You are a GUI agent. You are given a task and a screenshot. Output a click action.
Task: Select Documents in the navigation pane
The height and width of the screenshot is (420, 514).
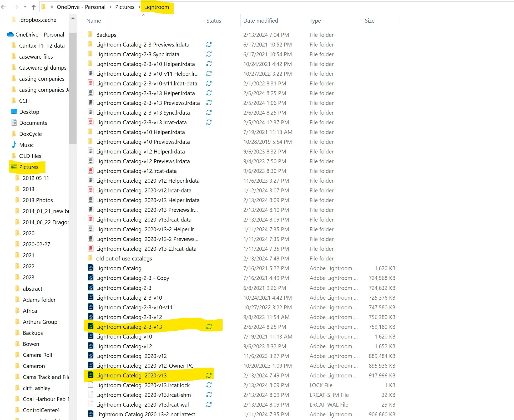33,123
